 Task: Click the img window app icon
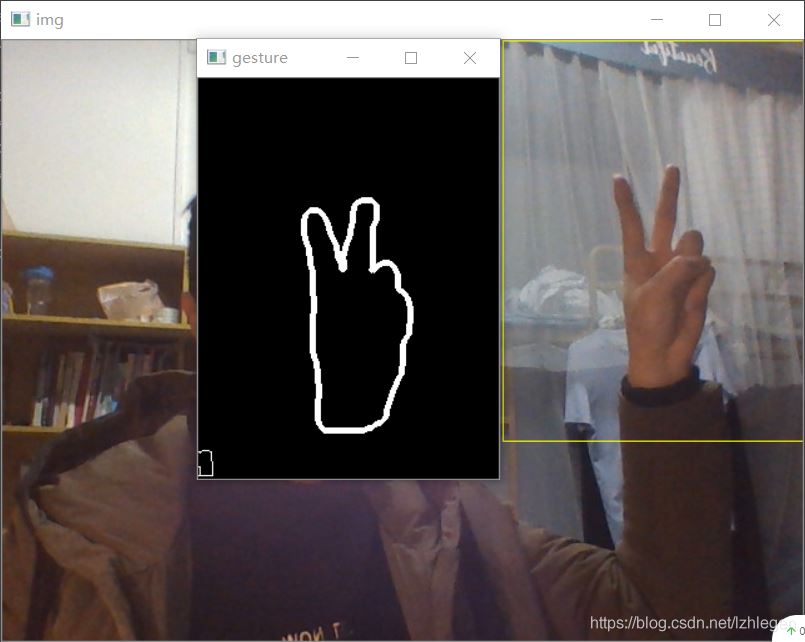21,20
